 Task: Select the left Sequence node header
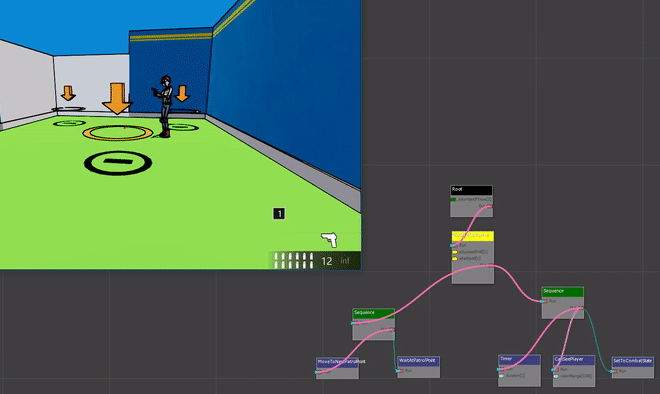tap(373, 313)
